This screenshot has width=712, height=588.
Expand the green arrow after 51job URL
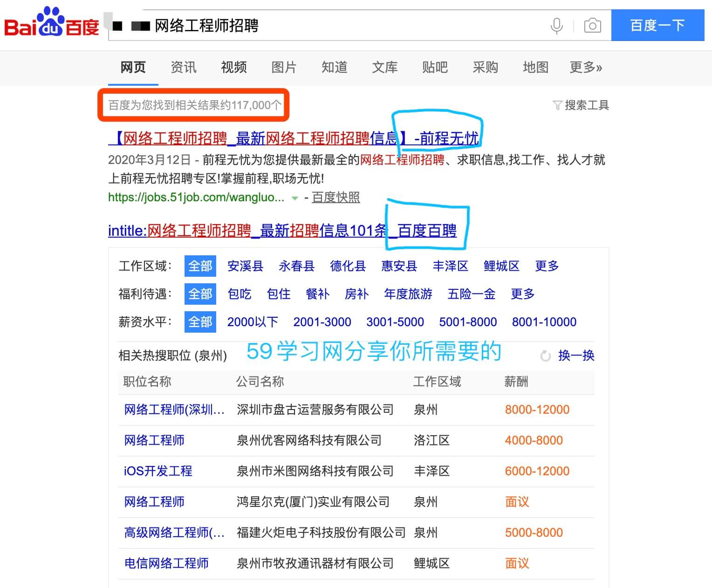294,198
